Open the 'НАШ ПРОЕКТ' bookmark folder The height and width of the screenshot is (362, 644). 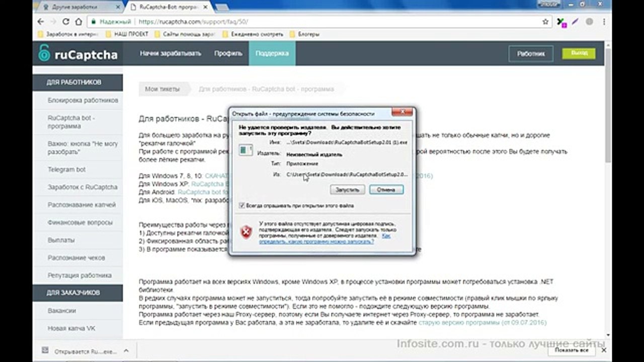(127, 35)
